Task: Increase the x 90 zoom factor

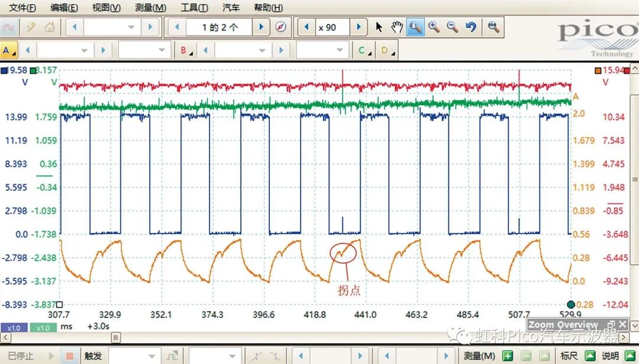Action: [357, 27]
